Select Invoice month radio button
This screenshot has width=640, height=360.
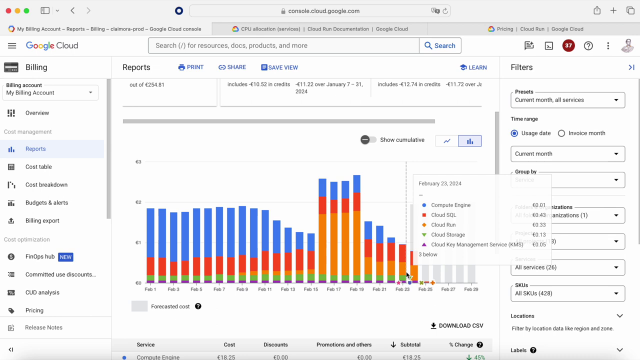[x=561, y=133]
